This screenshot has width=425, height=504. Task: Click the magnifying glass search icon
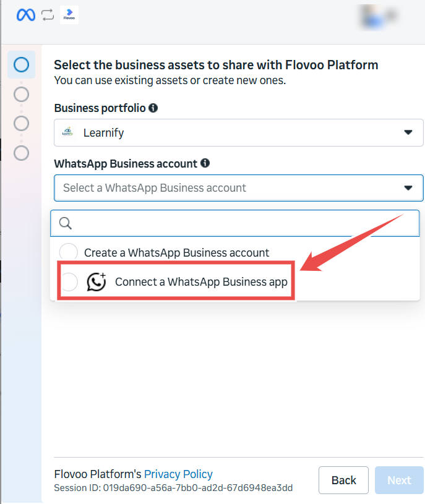click(x=66, y=223)
